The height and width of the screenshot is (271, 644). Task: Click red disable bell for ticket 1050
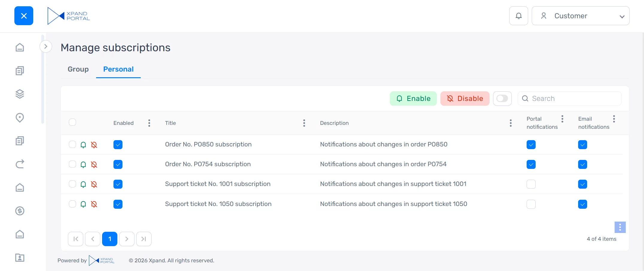(x=94, y=204)
